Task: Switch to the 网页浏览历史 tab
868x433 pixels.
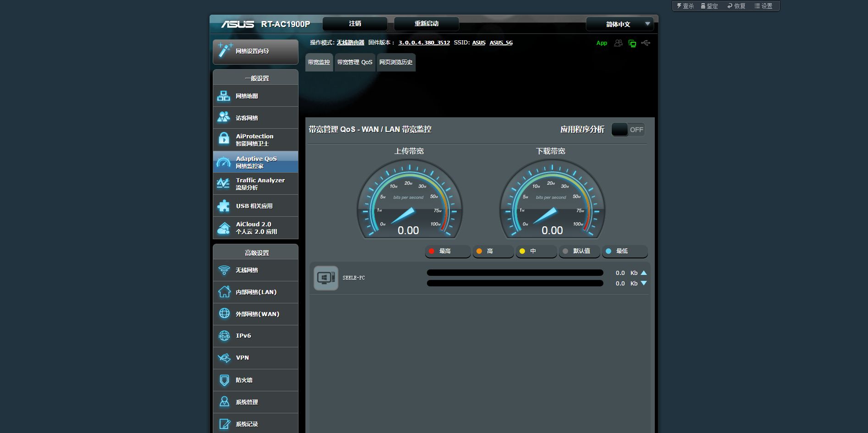Action: [396, 62]
